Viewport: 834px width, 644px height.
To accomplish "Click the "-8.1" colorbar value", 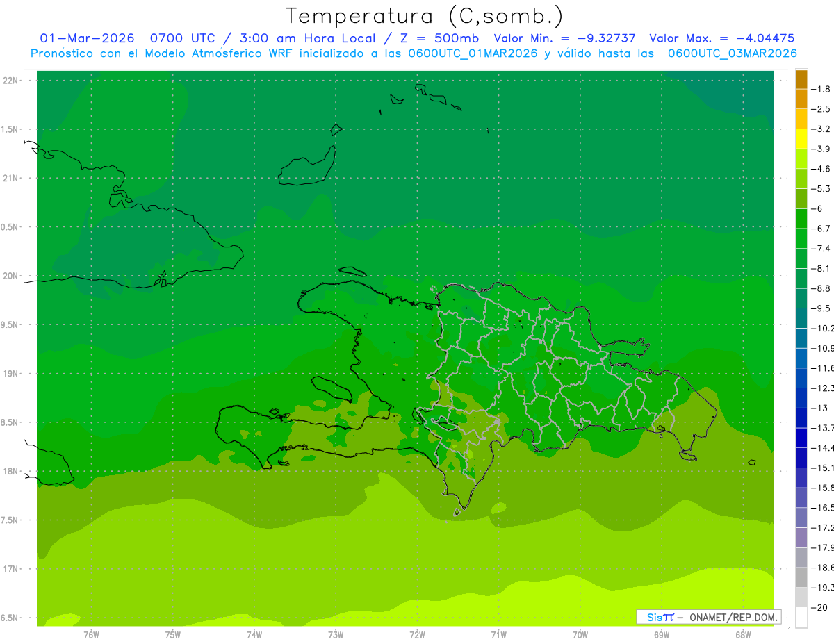I will pos(822,268).
